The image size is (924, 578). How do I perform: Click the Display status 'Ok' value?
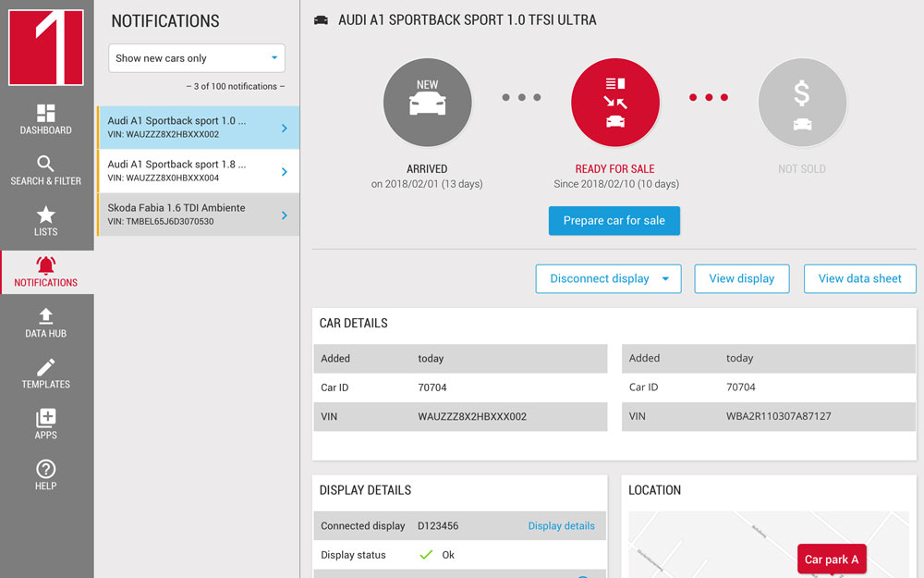click(x=448, y=555)
